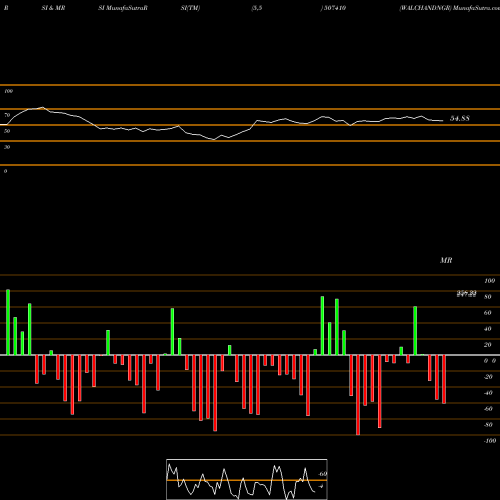Click the 30 label on the RSI axis
This screenshot has width=500, height=500.
7,147
